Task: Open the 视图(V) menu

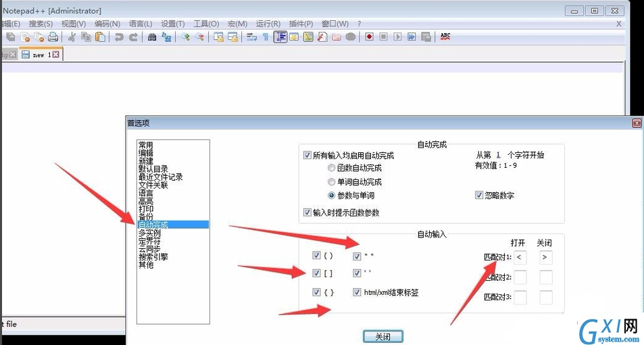Action: 74,24
